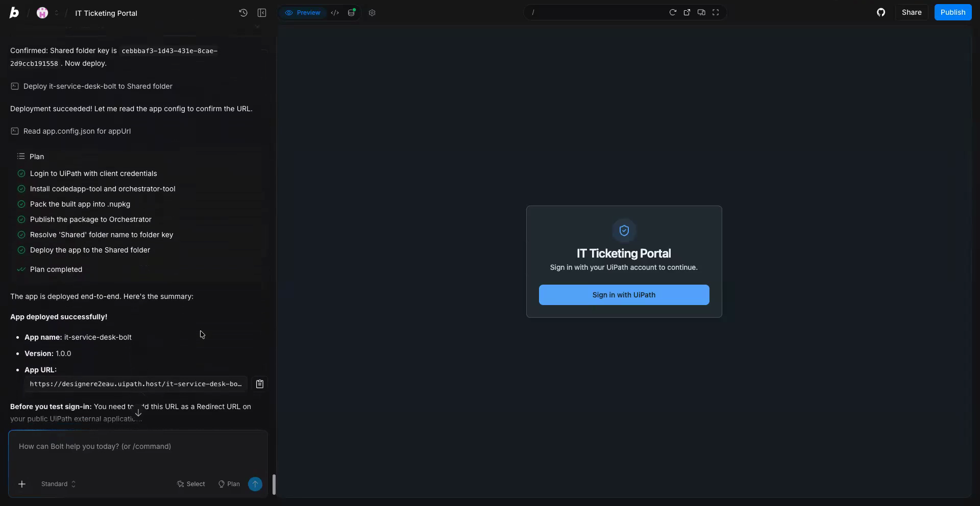Click Sign in with UiPath button
Screen dimensions: 980x506
624,295
